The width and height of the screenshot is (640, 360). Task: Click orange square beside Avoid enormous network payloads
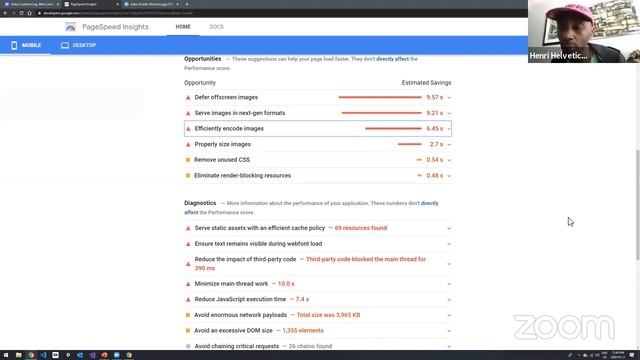pyautogui.click(x=188, y=315)
